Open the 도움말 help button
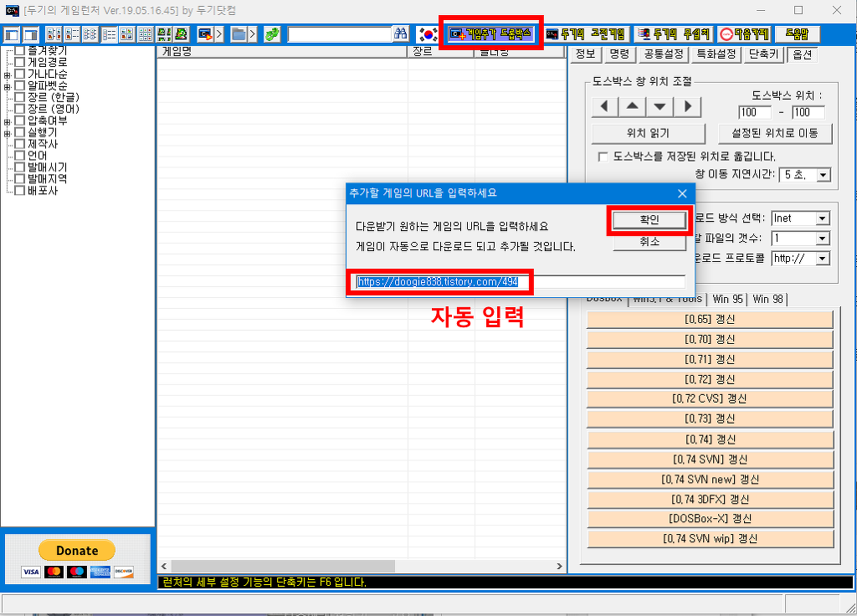Image resolution: width=857 pixels, height=616 pixels. pyautogui.click(x=797, y=34)
